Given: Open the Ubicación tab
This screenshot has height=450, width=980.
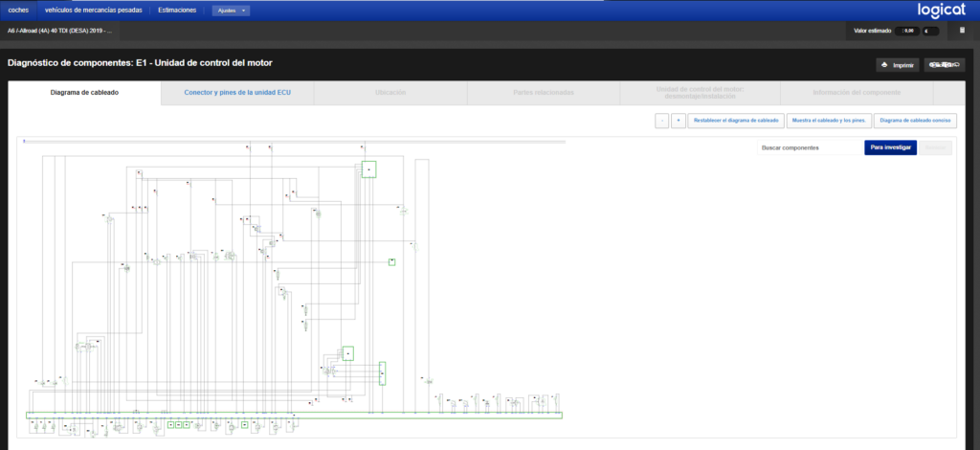Looking at the screenshot, I should pyautogui.click(x=390, y=93).
